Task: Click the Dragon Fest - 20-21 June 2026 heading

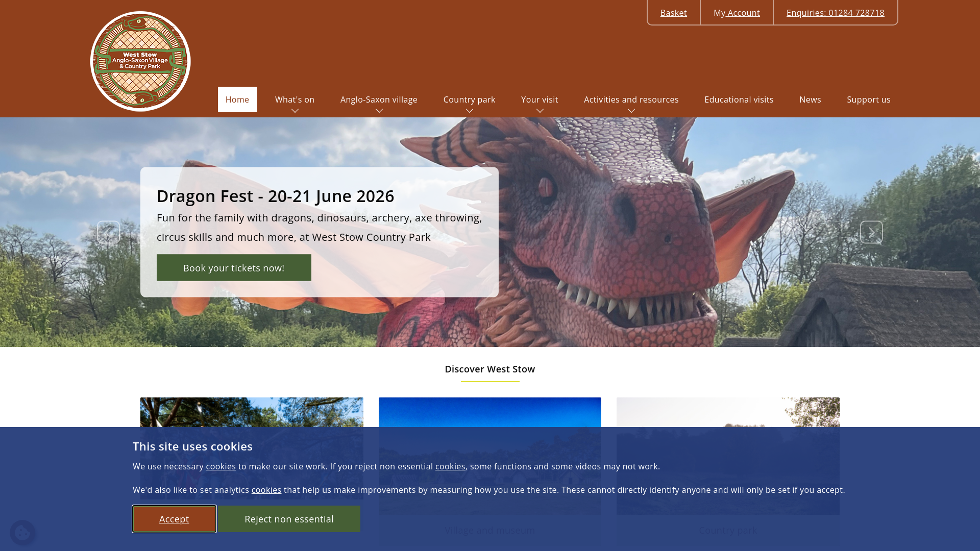Action: click(275, 196)
